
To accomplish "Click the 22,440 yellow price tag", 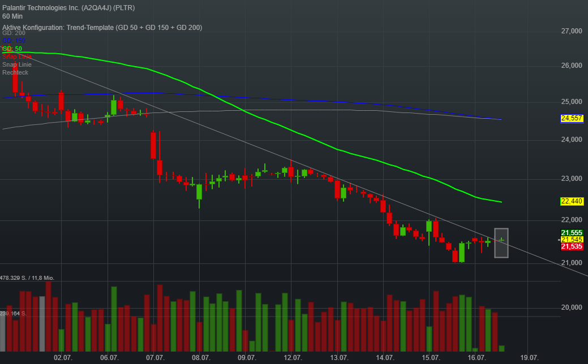I will (x=572, y=201).
